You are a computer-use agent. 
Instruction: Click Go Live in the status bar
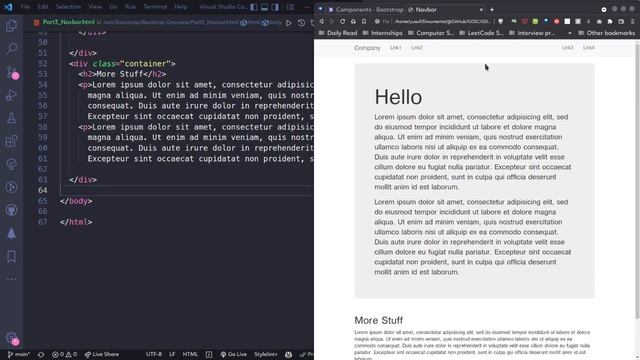pyautogui.click(x=233, y=354)
